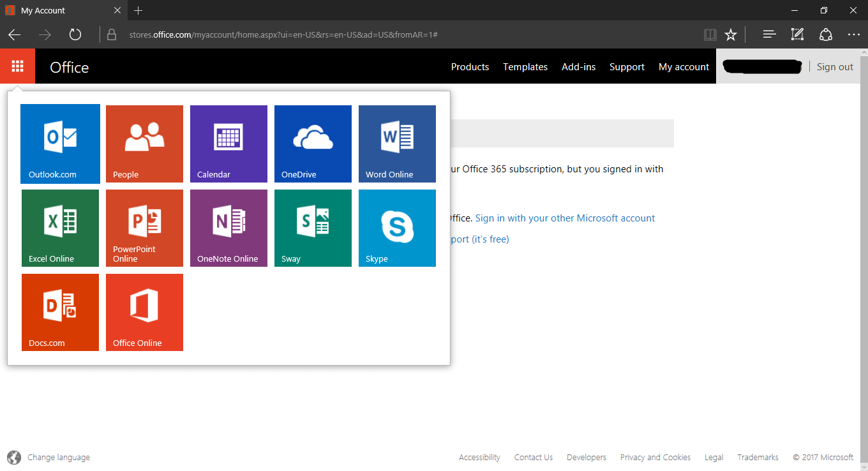Screen dimensions: 868x471
Task: Click the redacted account name
Action: click(762, 66)
